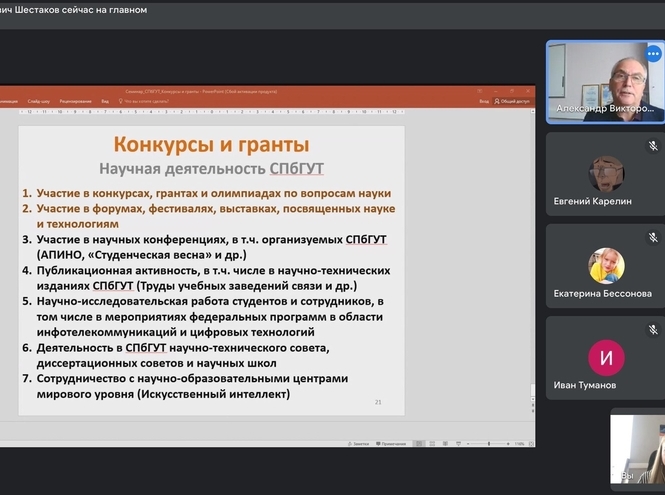This screenshot has height=495, width=665.
Task: Click the participant name Иван Туманов
Action: click(585, 385)
